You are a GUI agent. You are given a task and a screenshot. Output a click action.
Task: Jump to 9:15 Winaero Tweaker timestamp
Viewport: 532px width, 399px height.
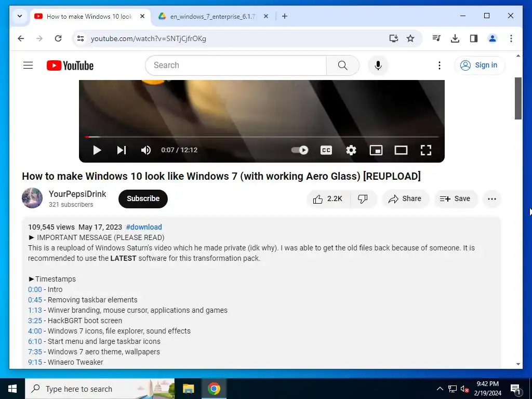coord(35,362)
